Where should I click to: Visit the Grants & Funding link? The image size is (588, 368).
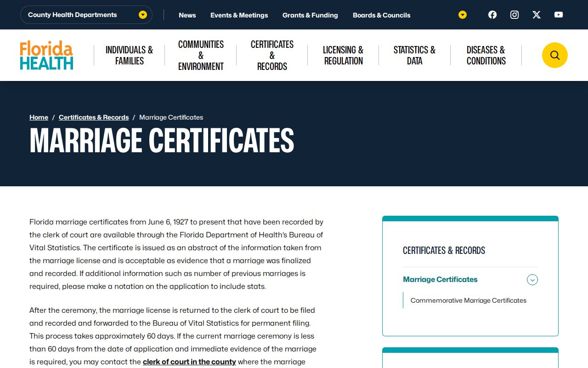(x=310, y=15)
